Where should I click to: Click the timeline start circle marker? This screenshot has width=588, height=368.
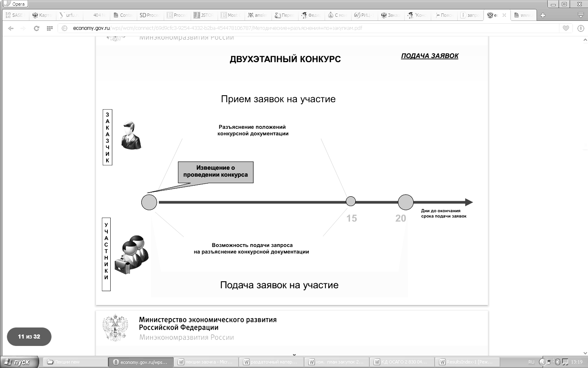(x=149, y=202)
